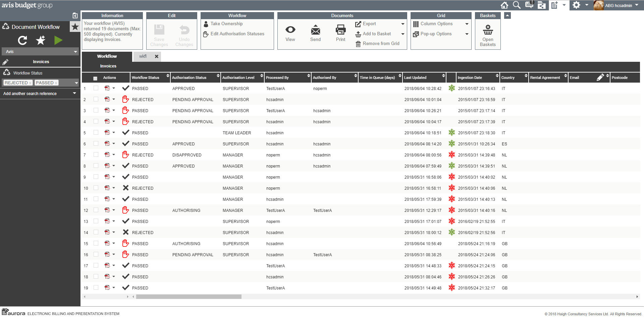Tick the checkbox for row 12

coord(96,210)
